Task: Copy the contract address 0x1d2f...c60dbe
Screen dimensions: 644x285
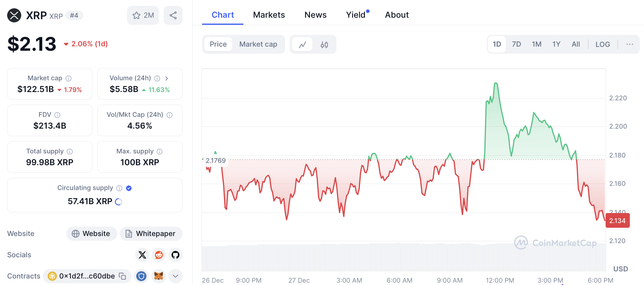Action: tap(122, 276)
